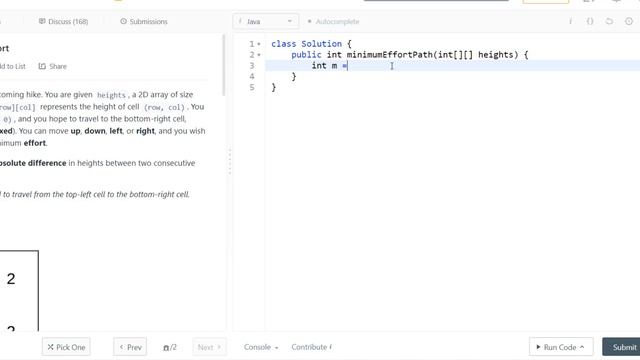Image resolution: width=640 pixels, height=360 pixels.
Task: Collapse code fold arrow on line 1
Action: click(259, 44)
